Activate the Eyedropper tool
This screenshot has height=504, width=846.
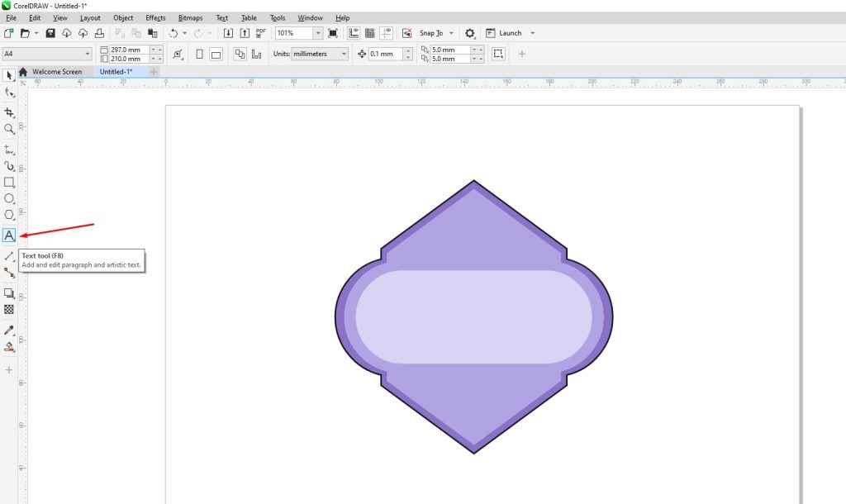tap(9, 330)
